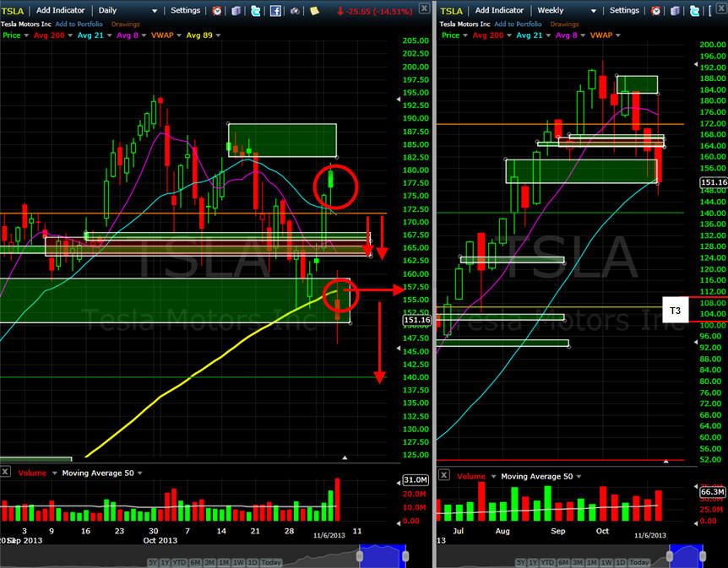Open Settings in Weekly chart
Screen dimensions: 728x568
pyautogui.click(x=624, y=10)
